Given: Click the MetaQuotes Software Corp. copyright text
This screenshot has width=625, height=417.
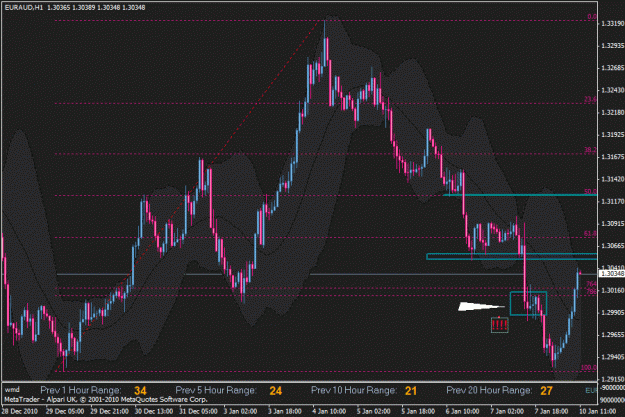Looking at the screenshot, I should click(x=105, y=399).
